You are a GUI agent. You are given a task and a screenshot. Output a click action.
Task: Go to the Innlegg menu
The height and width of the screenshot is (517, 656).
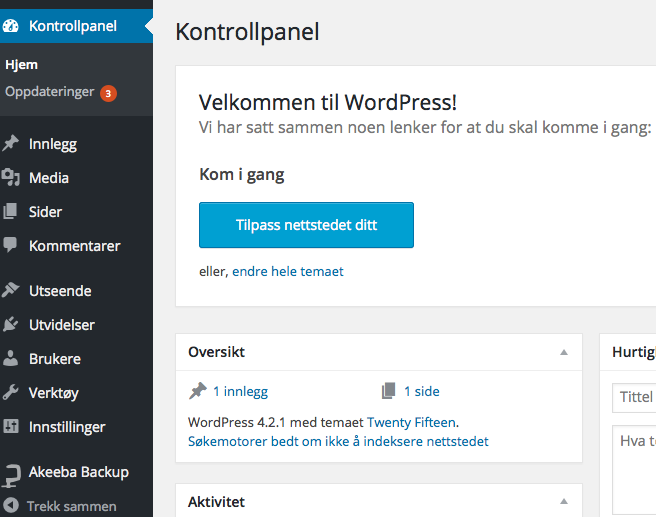53,144
